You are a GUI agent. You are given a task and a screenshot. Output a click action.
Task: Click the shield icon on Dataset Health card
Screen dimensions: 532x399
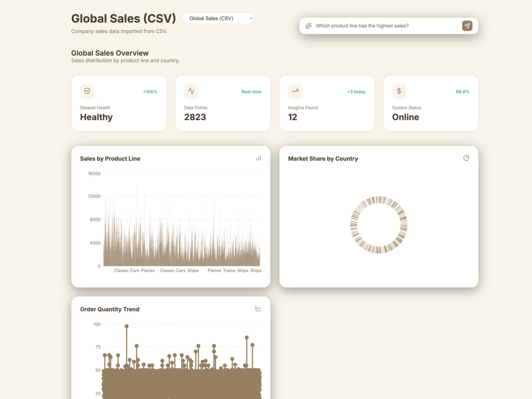(87, 92)
